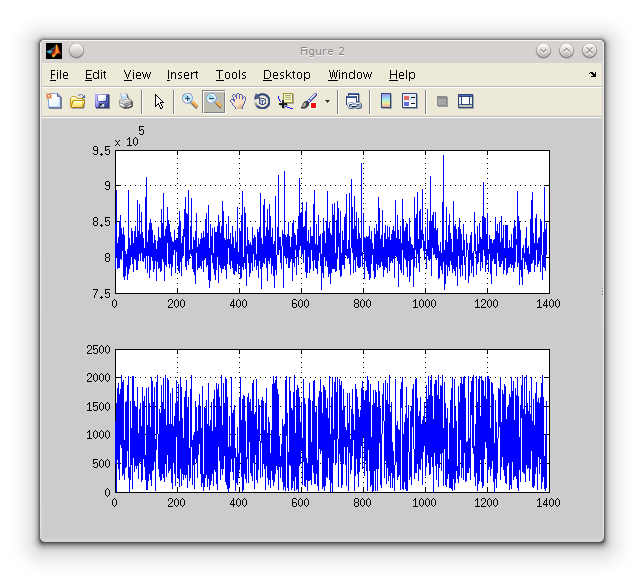Save the figure with the floppy disk icon

[x=102, y=101]
